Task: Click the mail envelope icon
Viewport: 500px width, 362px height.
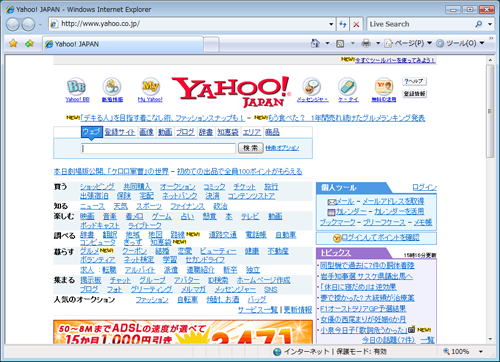Action: (x=332, y=202)
